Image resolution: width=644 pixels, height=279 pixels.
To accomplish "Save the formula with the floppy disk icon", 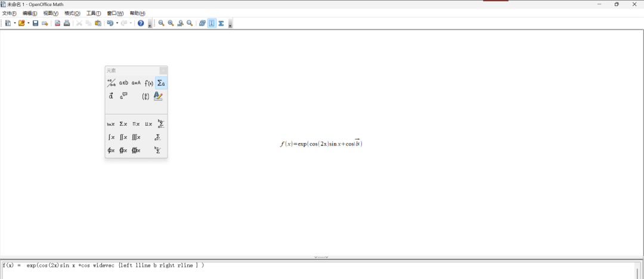I will point(35,23).
